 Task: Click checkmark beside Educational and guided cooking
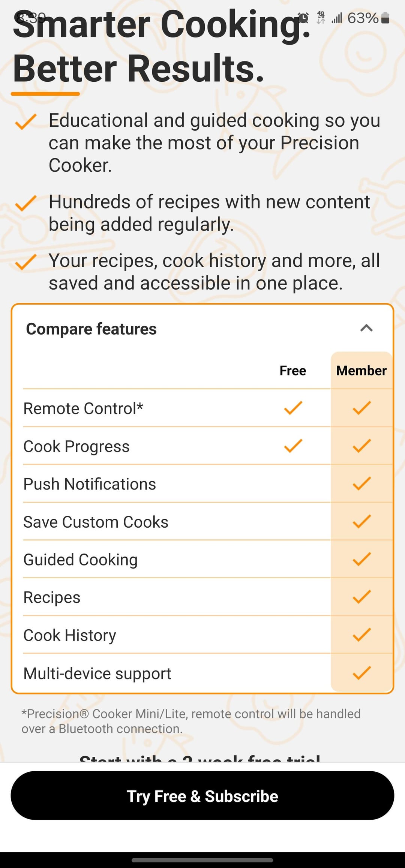tap(25, 122)
